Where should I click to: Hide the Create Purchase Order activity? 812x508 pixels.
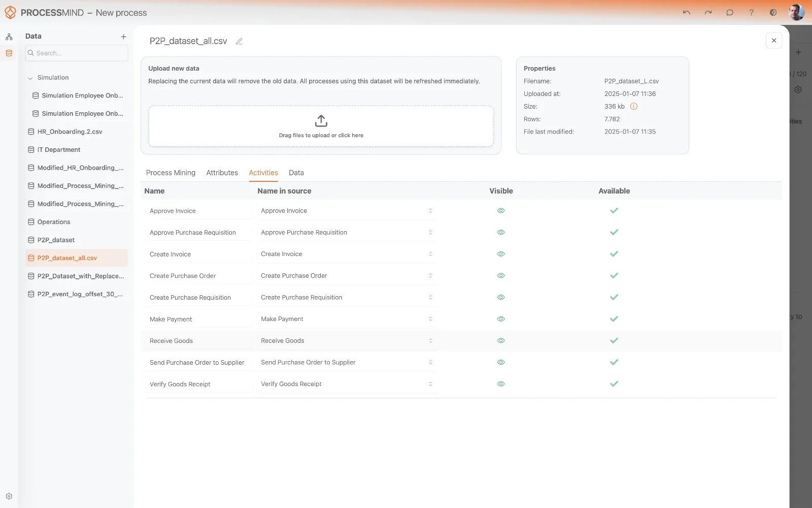point(501,276)
